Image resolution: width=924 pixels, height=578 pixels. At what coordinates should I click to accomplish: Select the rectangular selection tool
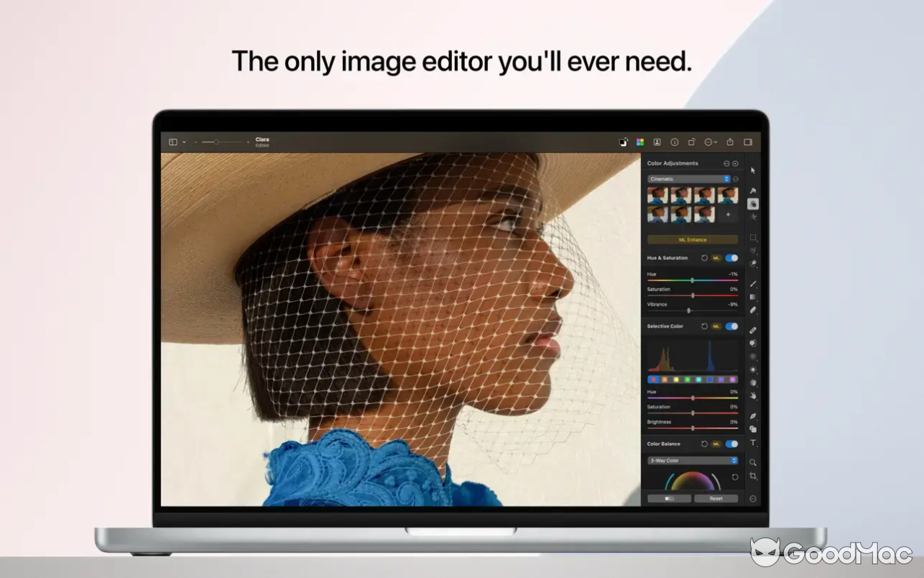pos(753,237)
